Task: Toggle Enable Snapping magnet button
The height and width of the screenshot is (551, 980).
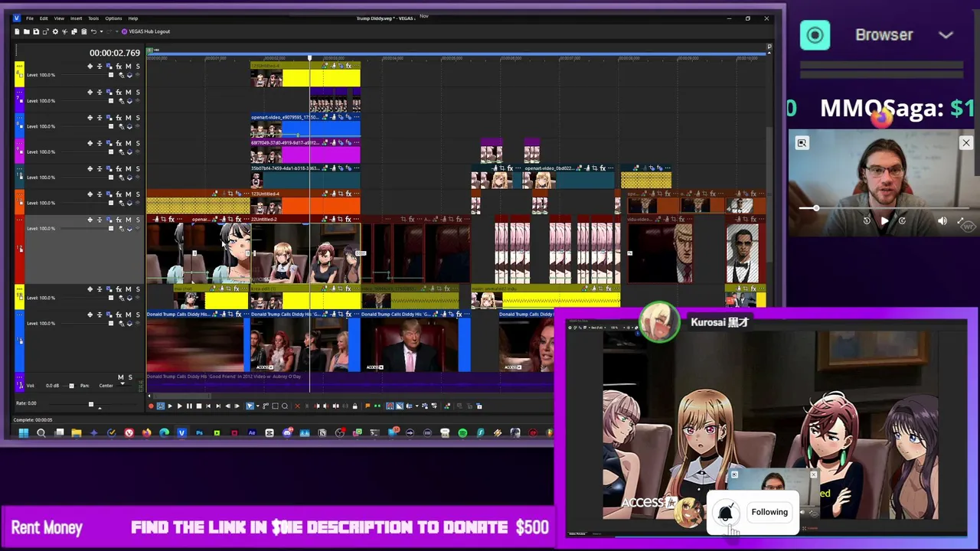Action: click(390, 406)
